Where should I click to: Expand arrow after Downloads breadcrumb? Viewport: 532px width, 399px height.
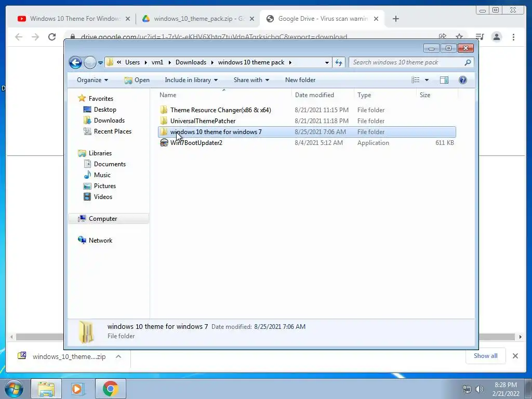pos(212,62)
